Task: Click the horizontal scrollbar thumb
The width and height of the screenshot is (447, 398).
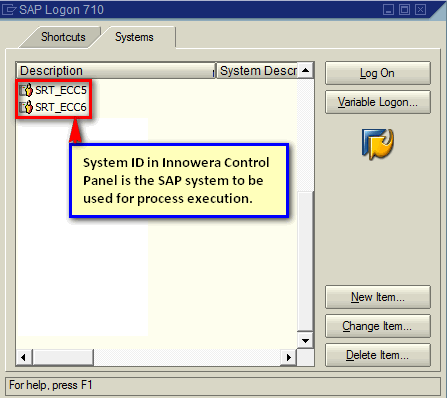Action: (x=63, y=358)
